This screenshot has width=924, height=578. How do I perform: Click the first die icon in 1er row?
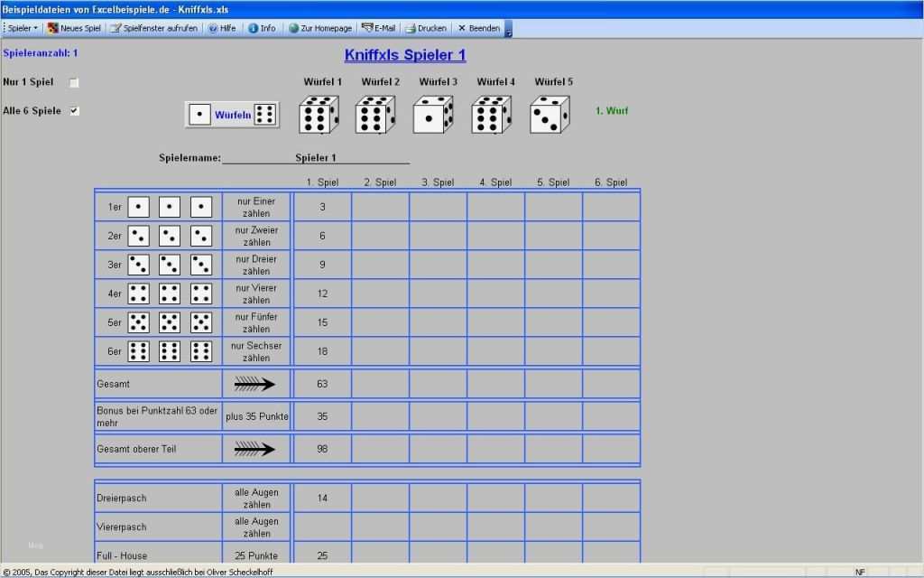[138, 207]
